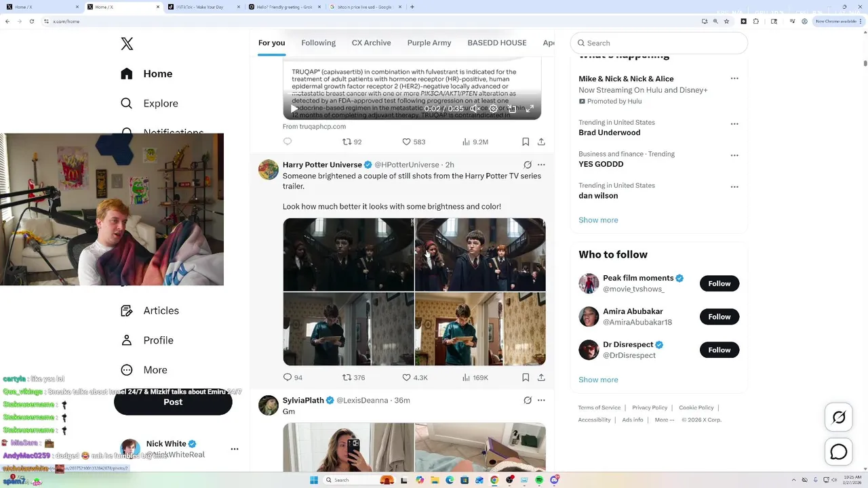Open the truqaphcp.com source link
The image size is (868, 488).
pos(314,127)
